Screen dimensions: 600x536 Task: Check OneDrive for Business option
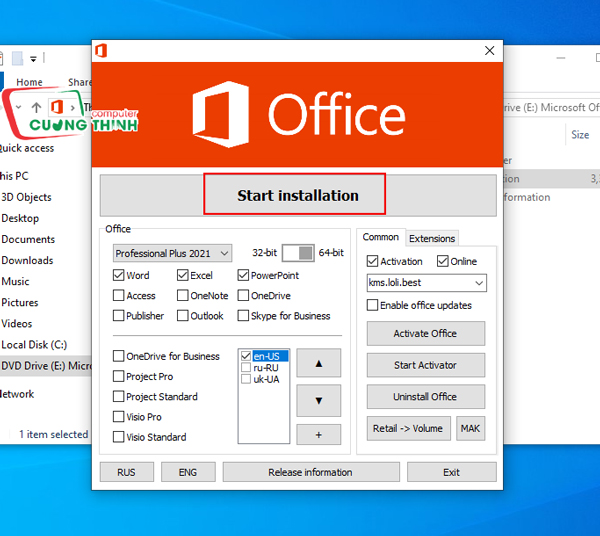point(119,356)
